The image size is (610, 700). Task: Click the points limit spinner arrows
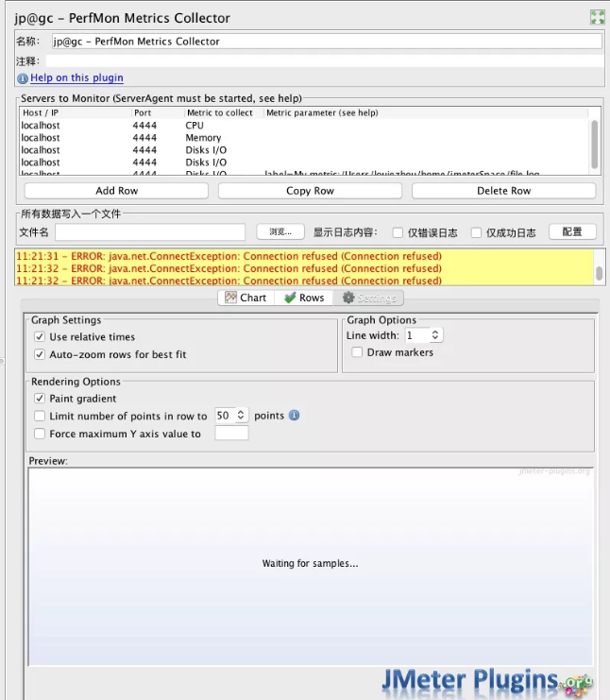click(241, 415)
